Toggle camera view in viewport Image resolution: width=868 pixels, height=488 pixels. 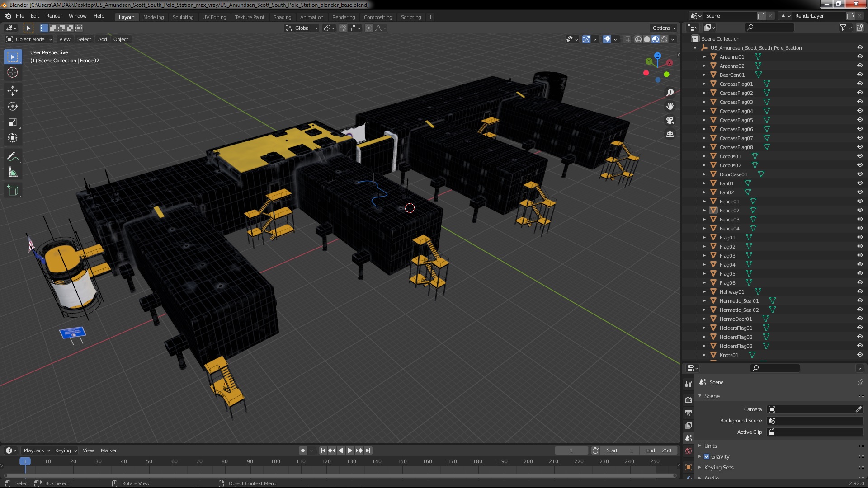[670, 120]
